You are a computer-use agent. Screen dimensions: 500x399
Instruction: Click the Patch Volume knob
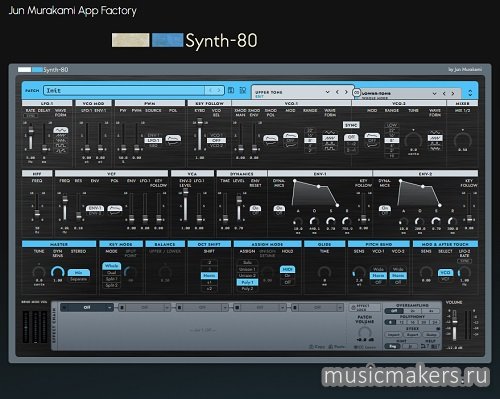[365, 333]
